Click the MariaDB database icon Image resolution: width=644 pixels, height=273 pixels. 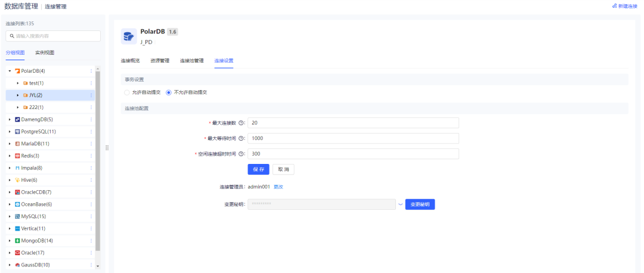(x=17, y=144)
